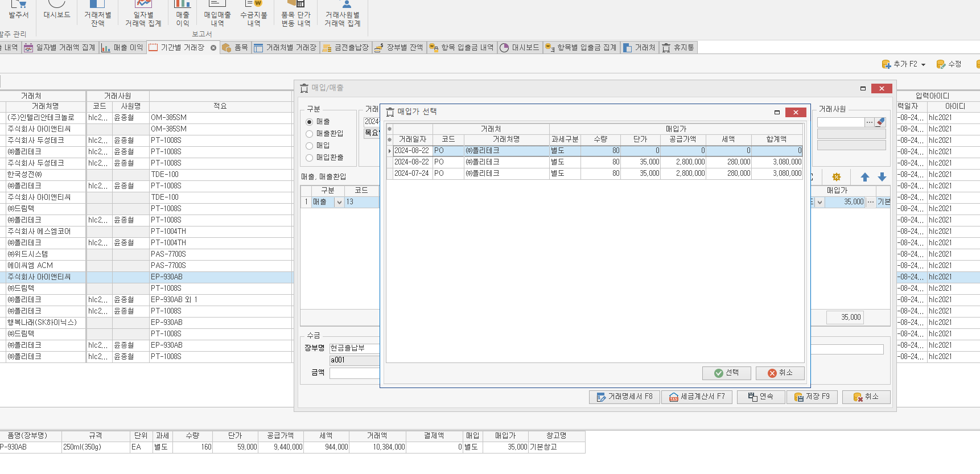Image resolution: width=980 pixels, height=474 pixels.
Task: Open the 수금지불 내역 report icon
Action: point(253,14)
